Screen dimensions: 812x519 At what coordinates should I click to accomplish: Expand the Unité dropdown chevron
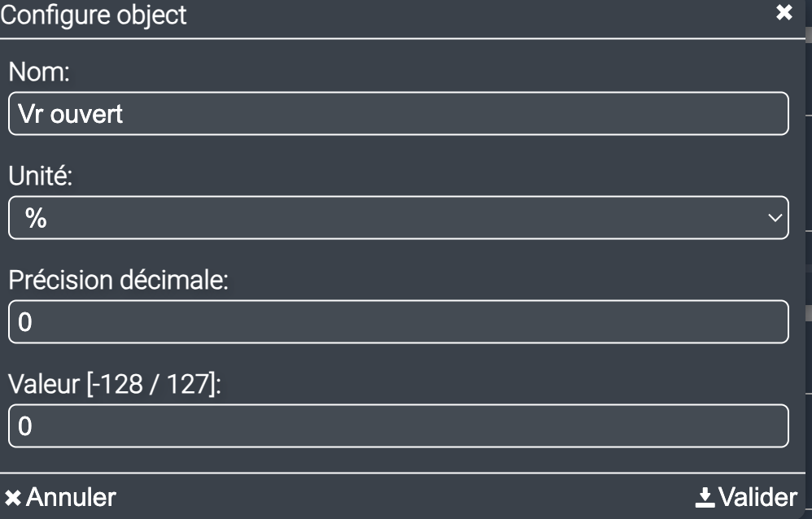point(775,218)
